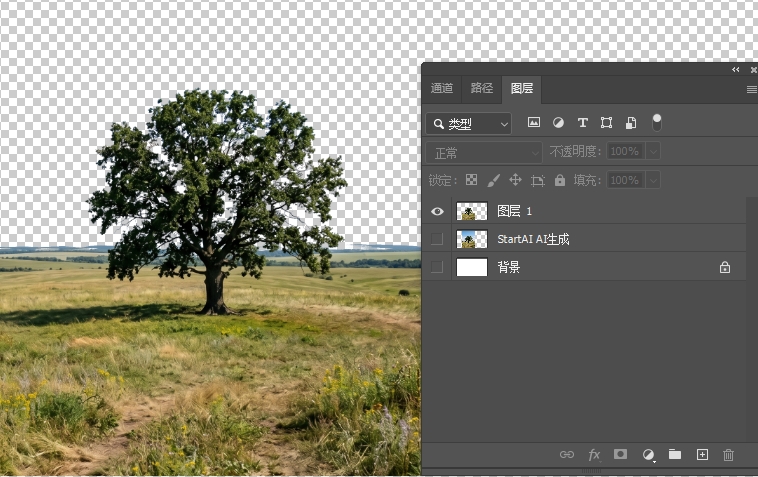Toggle the layer filtering on/off switch
Screen dimensions: 758x477
pos(657,122)
